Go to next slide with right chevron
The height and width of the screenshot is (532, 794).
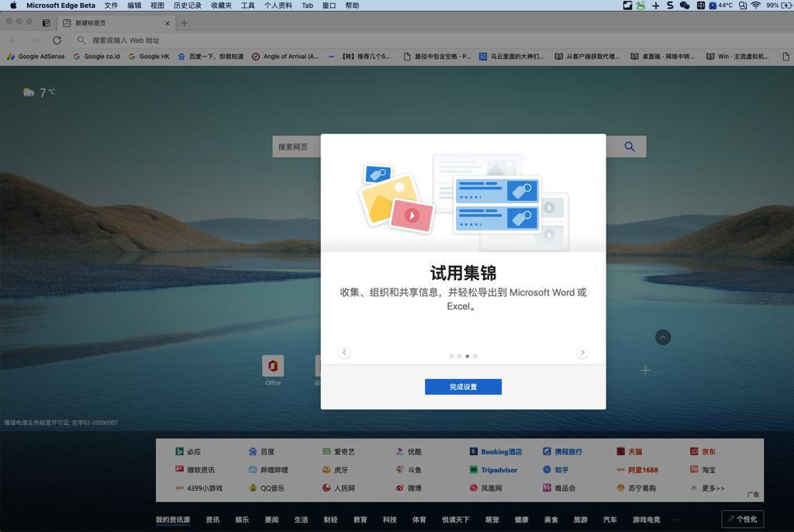coord(582,352)
